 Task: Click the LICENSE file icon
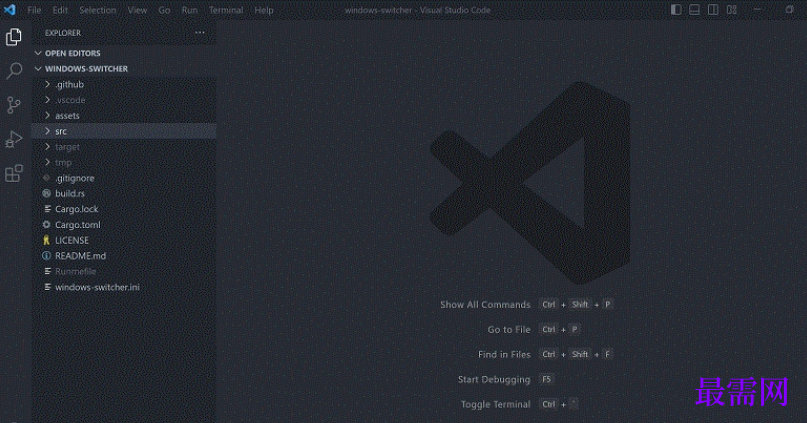coord(47,240)
